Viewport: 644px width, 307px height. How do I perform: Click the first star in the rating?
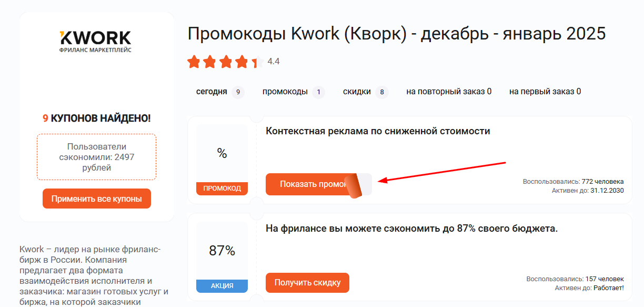click(194, 62)
